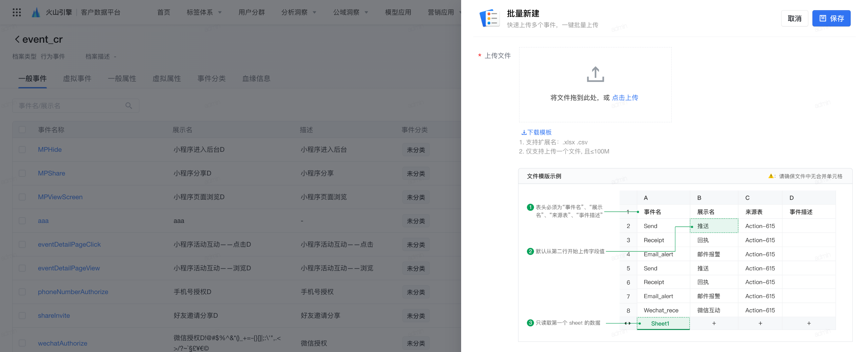Open the 用户分群 menu item

point(252,13)
